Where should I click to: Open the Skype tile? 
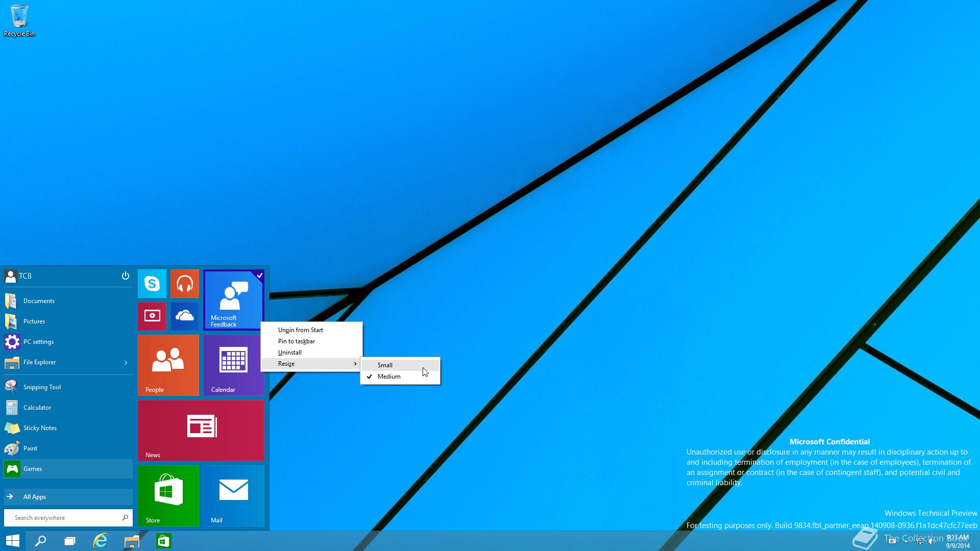pyautogui.click(x=152, y=284)
